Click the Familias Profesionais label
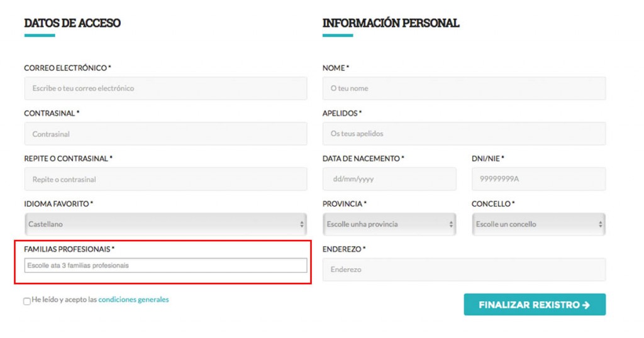This screenshot has width=644, height=338. (69, 249)
